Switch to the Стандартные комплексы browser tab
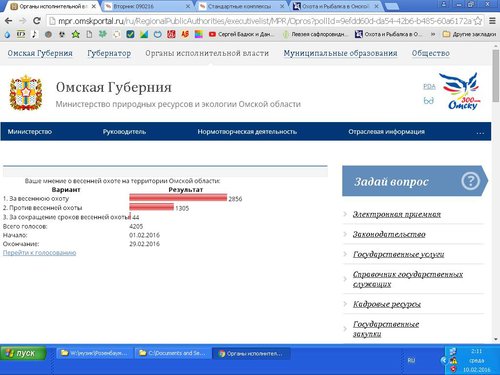 click(x=243, y=6)
